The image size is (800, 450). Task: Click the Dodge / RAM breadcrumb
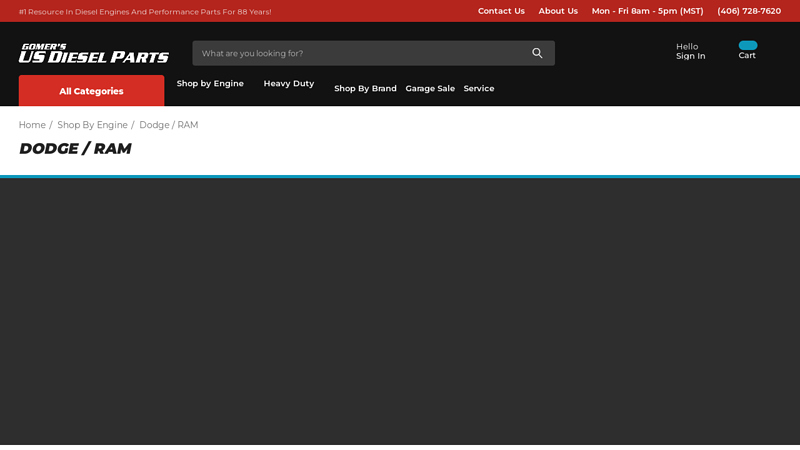tap(168, 125)
